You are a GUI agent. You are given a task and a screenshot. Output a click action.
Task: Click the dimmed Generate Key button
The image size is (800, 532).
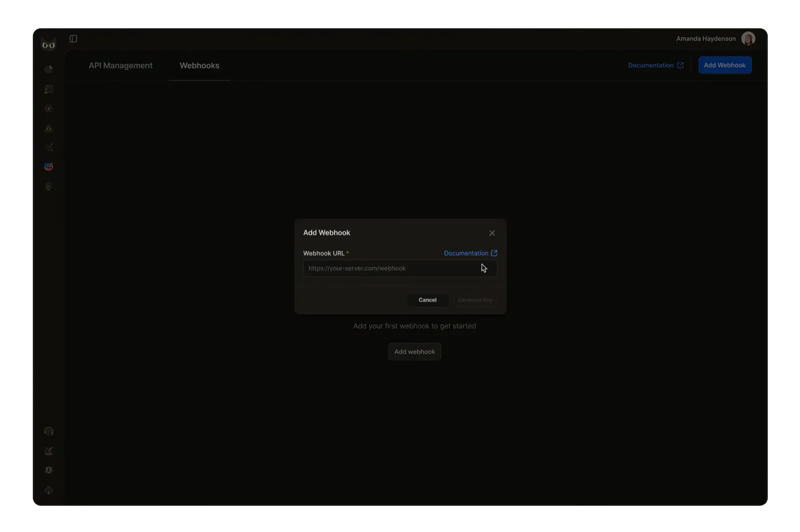475,300
